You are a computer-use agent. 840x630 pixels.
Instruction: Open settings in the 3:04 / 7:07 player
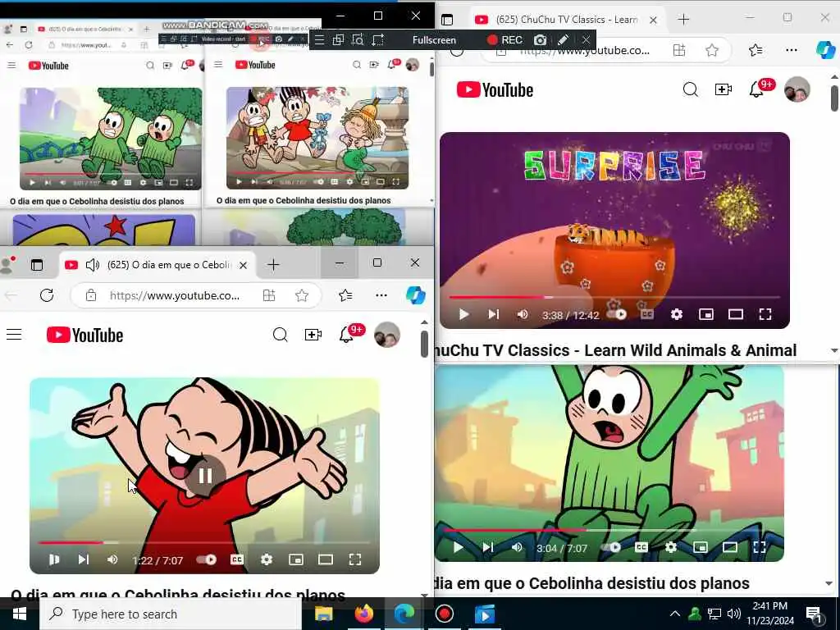click(x=671, y=547)
